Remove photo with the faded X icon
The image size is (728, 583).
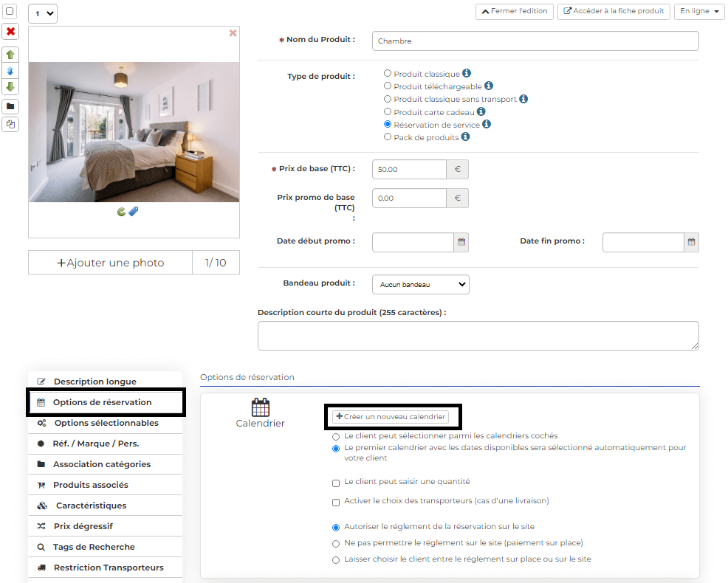click(233, 33)
